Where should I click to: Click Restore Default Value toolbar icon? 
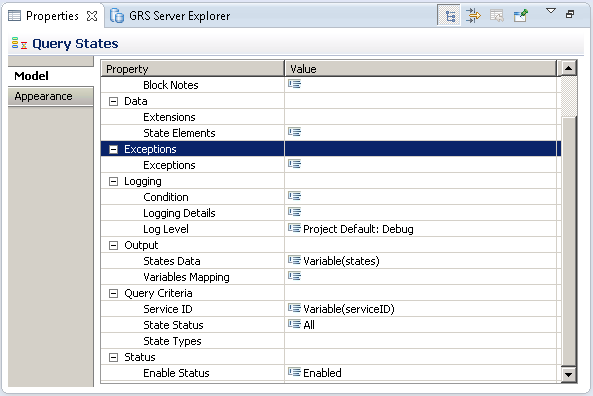tap(497, 16)
